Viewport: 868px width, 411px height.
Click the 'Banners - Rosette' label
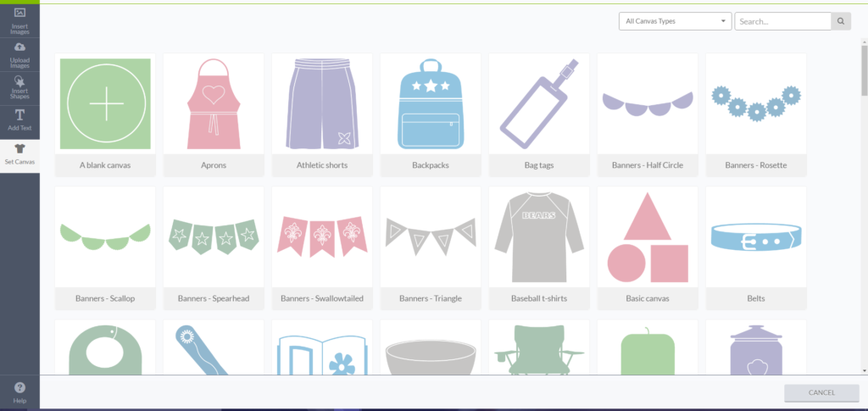tap(755, 165)
